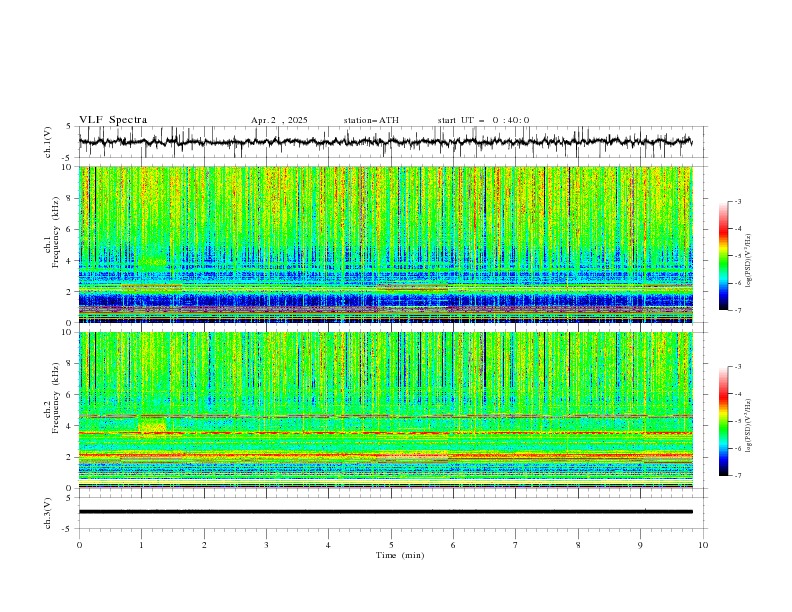Click the time axis tick label "5"
The height and width of the screenshot is (612, 792).
tap(391, 545)
